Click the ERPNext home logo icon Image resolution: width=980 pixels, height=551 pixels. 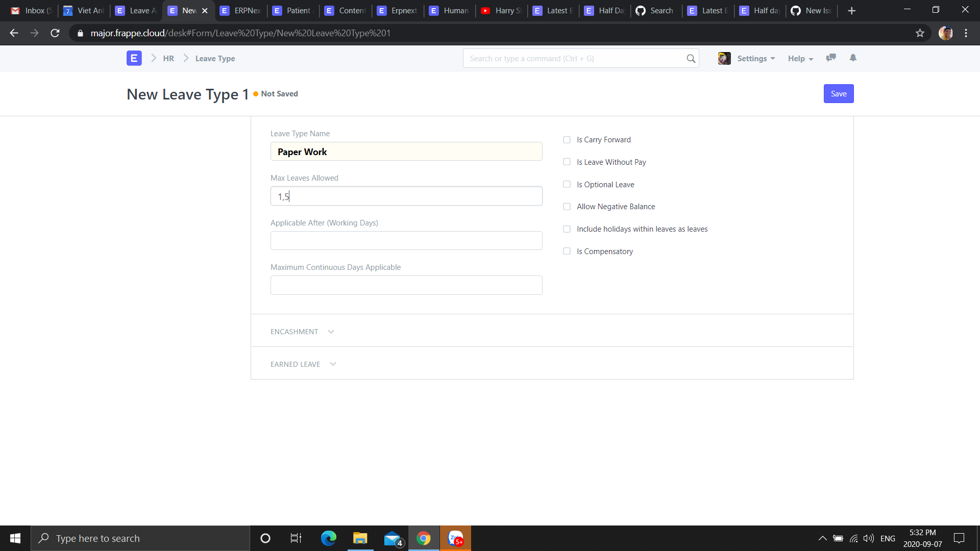pos(134,58)
